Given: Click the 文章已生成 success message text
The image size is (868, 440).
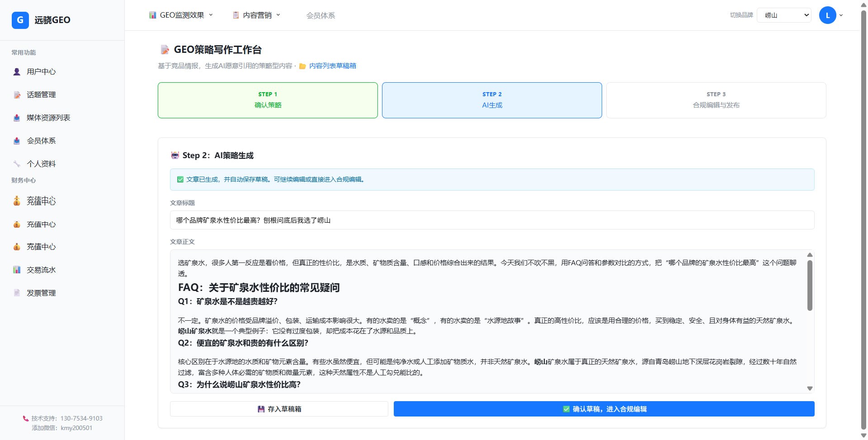Looking at the screenshot, I should click(276, 179).
